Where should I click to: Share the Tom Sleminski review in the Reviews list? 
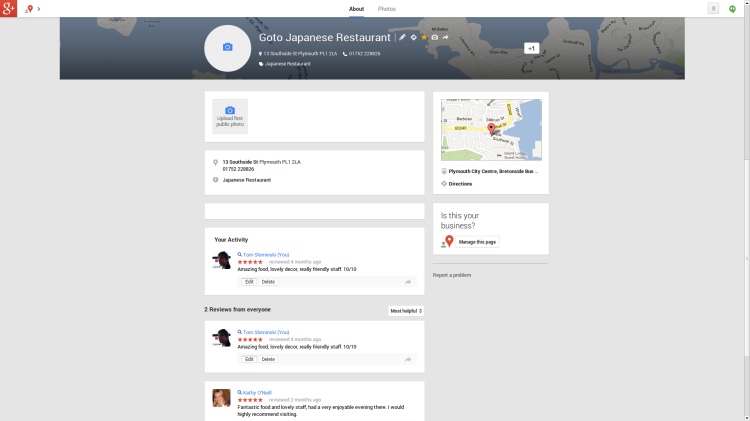point(408,359)
